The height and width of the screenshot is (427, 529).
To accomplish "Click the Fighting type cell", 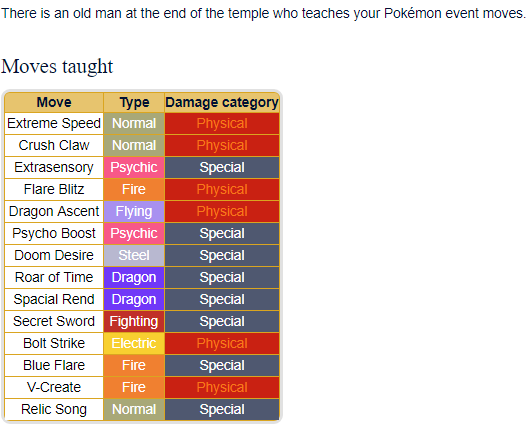I will pos(134,321).
